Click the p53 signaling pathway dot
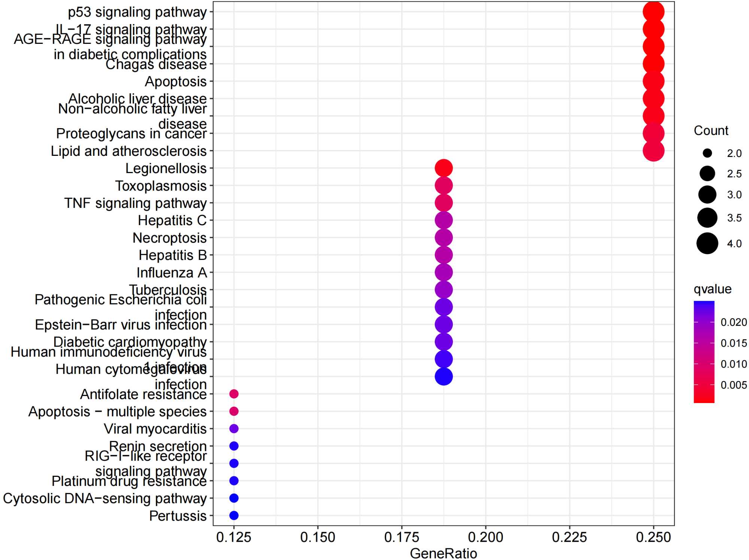 (x=654, y=12)
